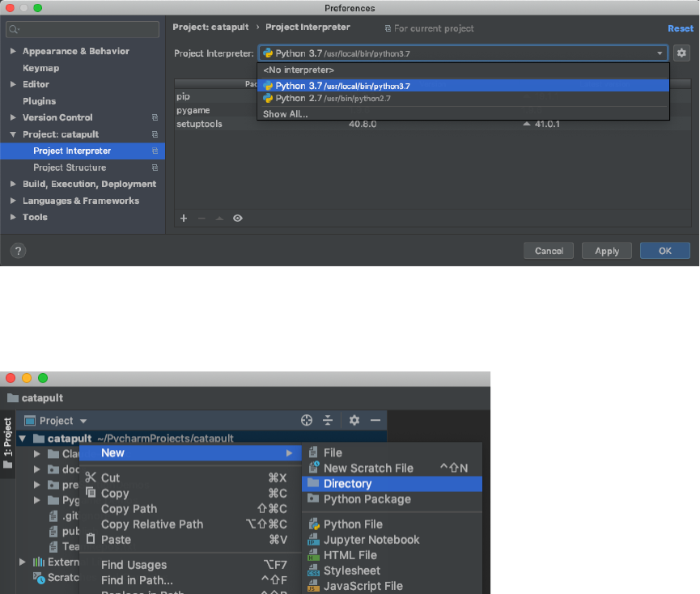The height and width of the screenshot is (594, 700).
Task: Create a new Python File
Action: click(392, 524)
